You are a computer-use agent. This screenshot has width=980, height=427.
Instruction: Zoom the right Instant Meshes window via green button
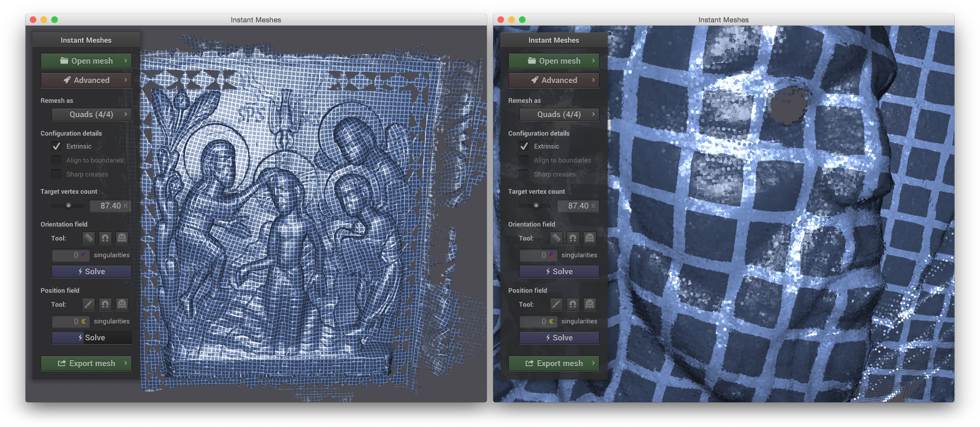522,20
